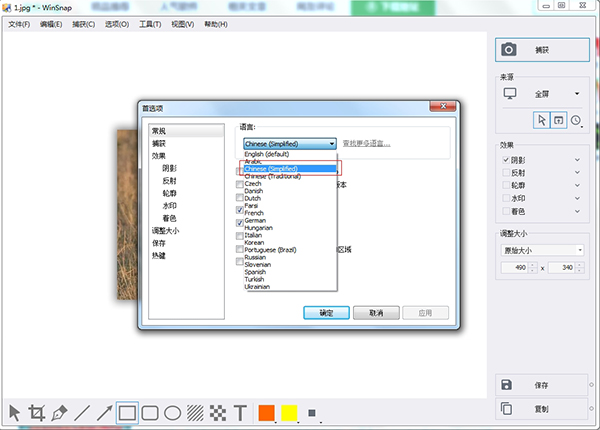Pick the yellow fill color swatch
The image size is (600, 430).
click(289, 413)
